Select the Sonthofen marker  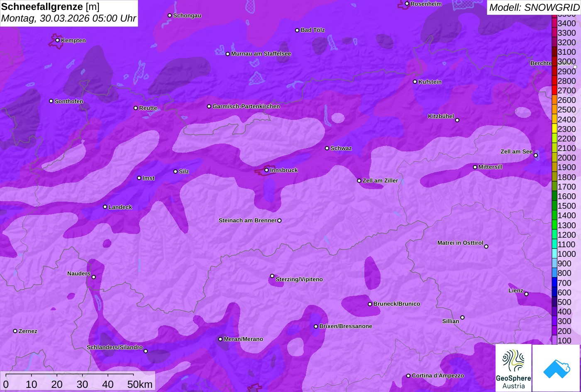point(51,101)
